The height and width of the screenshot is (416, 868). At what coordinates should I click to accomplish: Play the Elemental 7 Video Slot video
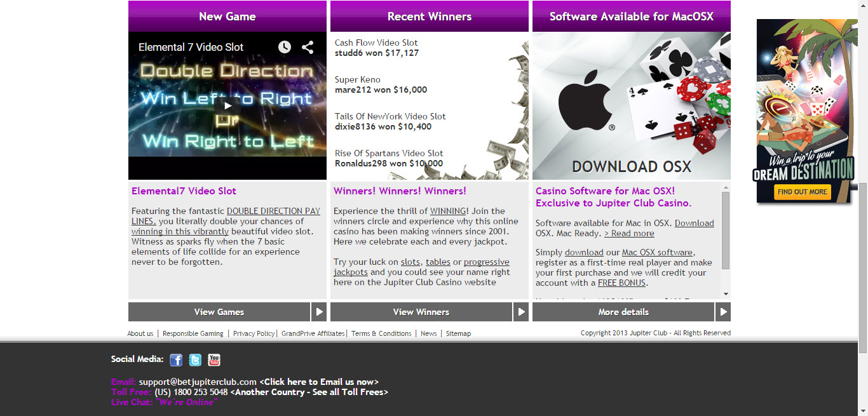pos(227,105)
